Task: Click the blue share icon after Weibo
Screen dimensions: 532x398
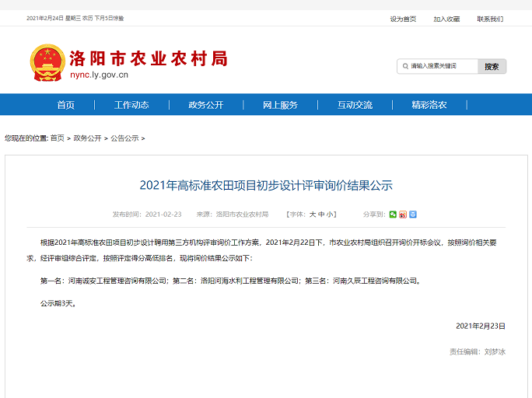Action: [413, 214]
